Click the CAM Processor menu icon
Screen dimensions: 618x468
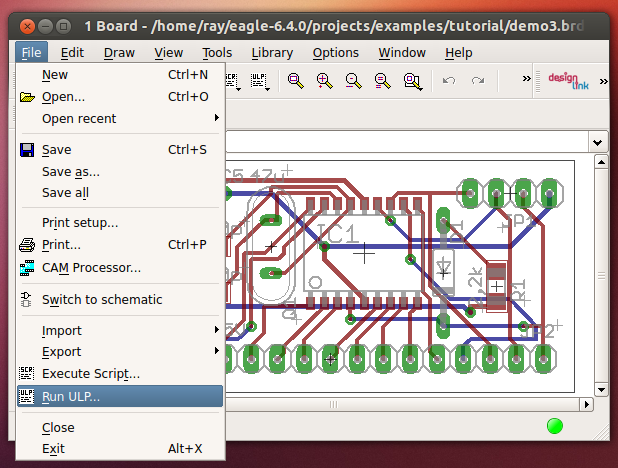(x=27, y=268)
